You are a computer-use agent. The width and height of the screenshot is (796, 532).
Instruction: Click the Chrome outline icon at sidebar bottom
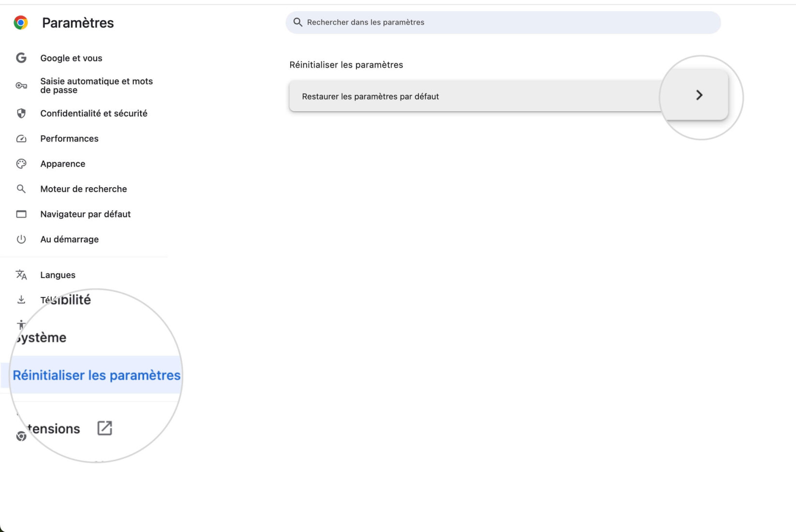click(21, 436)
